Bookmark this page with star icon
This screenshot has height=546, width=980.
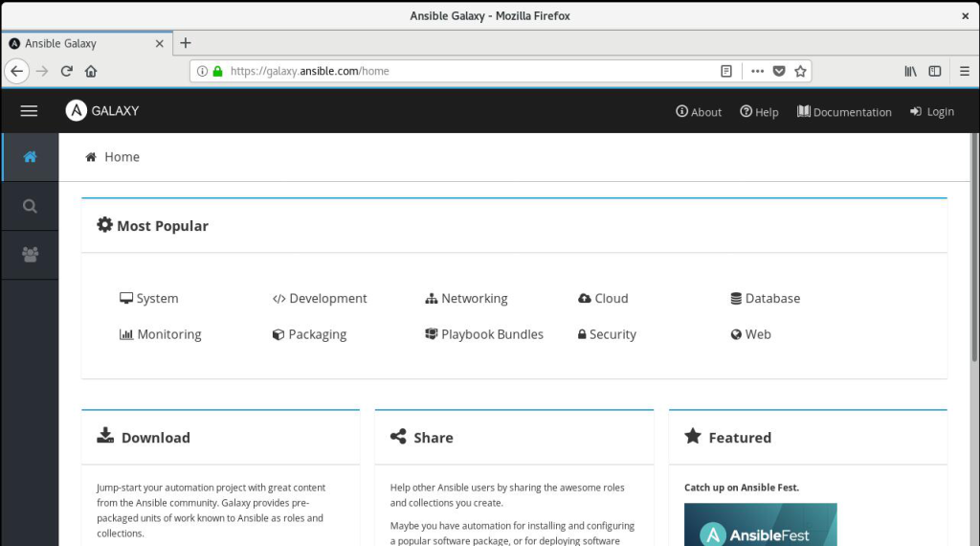pos(800,71)
